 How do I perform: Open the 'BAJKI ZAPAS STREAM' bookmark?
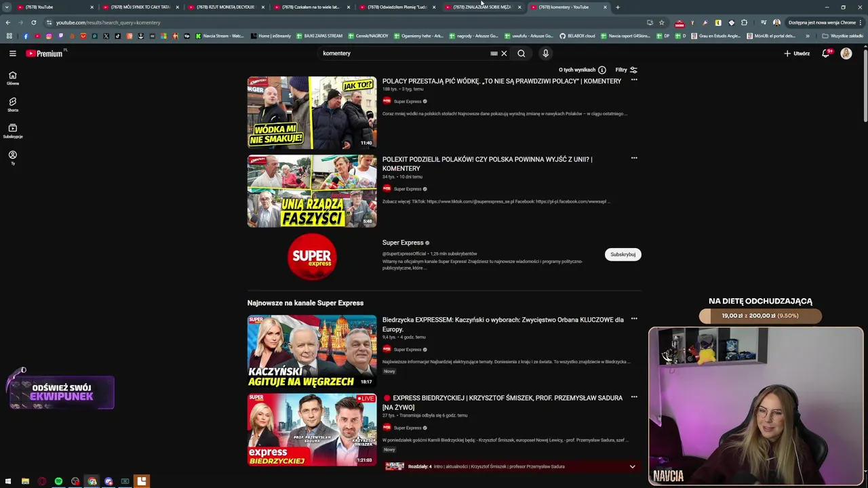(x=320, y=36)
